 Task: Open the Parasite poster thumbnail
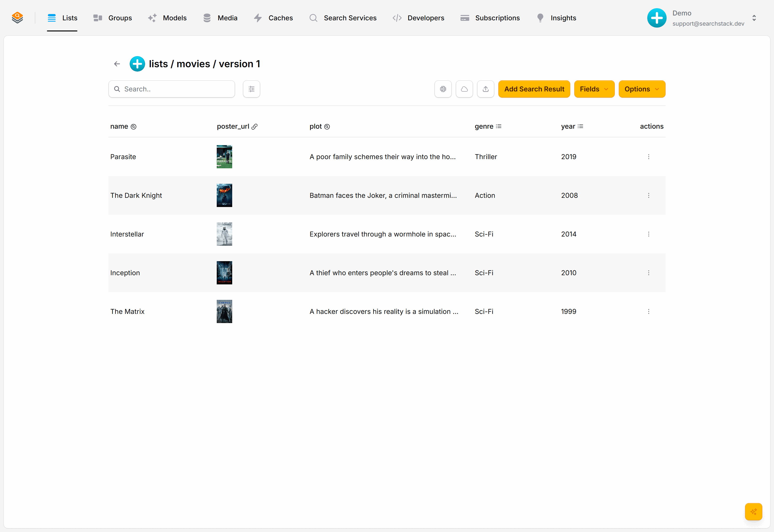tap(224, 157)
